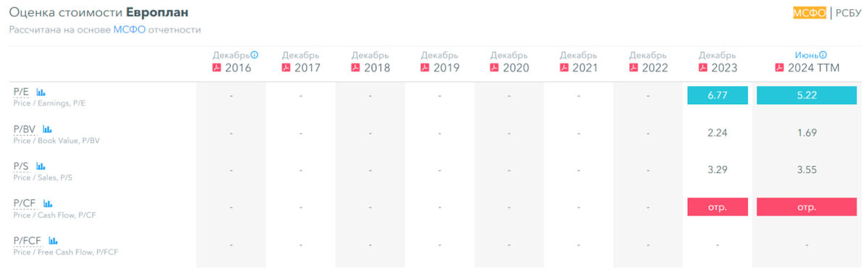Click the P/CF metric label
Viewport: 868px width, 274px height.
pyautogui.click(x=25, y=204)
